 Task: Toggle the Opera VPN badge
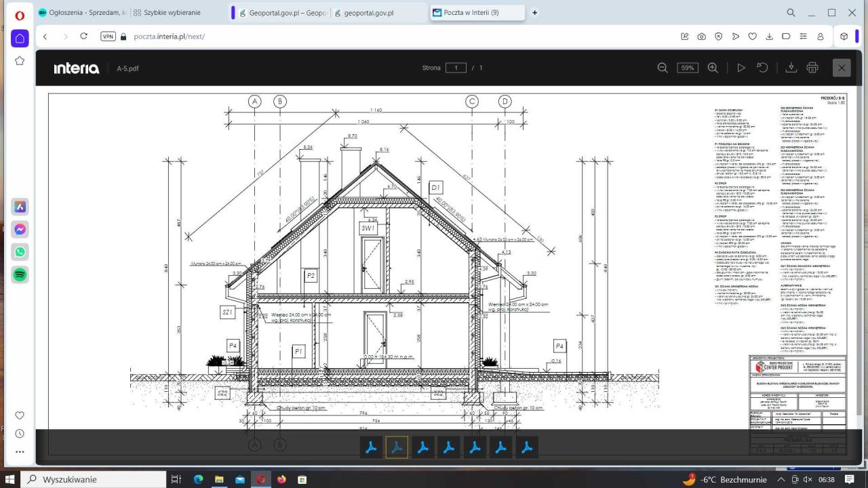pyautogui.click(x=108, y=37)
